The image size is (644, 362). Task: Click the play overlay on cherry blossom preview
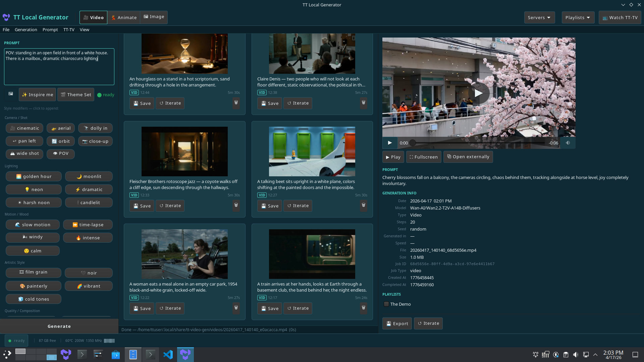479,93
